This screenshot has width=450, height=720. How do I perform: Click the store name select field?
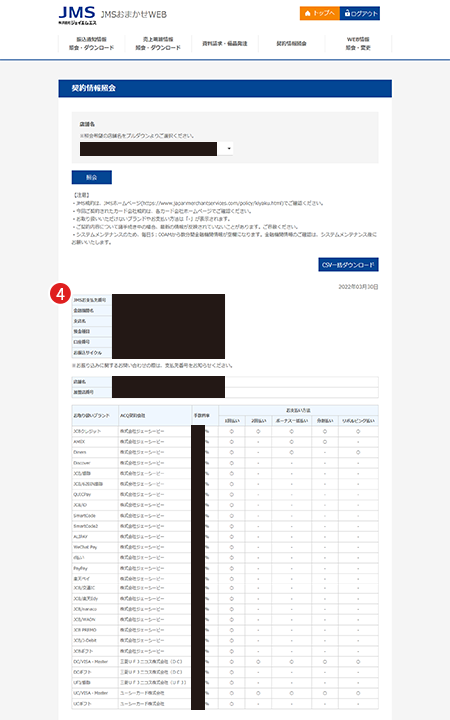pos(156,149)
